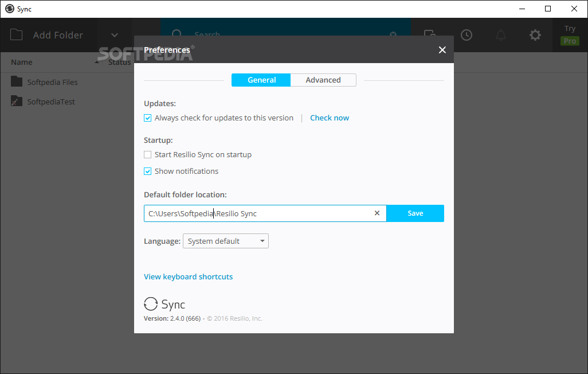Select the Softpedia Files folder row
Image resolution: width=588 pixels, height=374 pixels.
tap(68, 82)
